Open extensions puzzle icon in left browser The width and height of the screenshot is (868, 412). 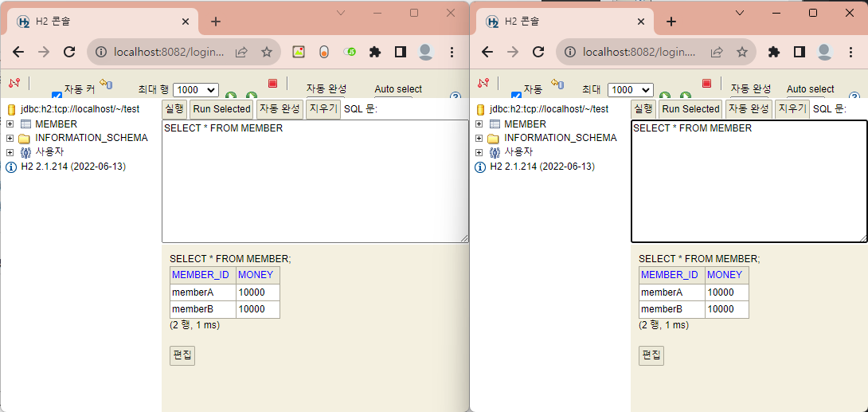(x=375, y=52)
